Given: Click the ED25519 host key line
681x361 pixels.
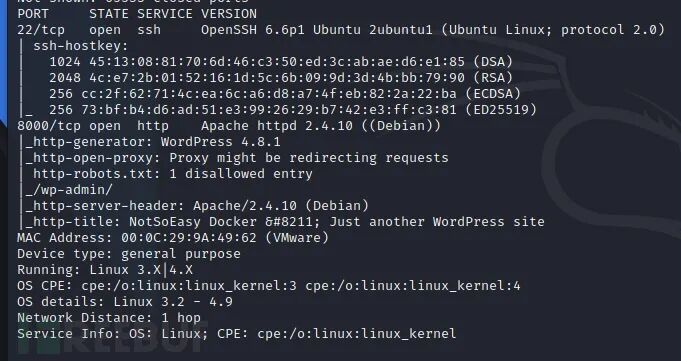Looking at the screenshot, I should tap(293, 110).
